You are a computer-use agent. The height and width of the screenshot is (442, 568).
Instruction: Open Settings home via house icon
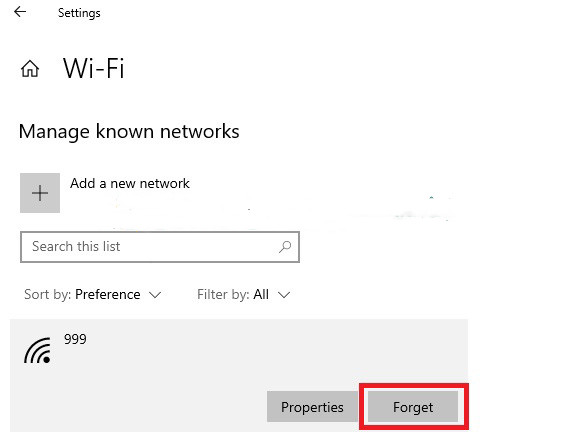(x=30, y=68)
